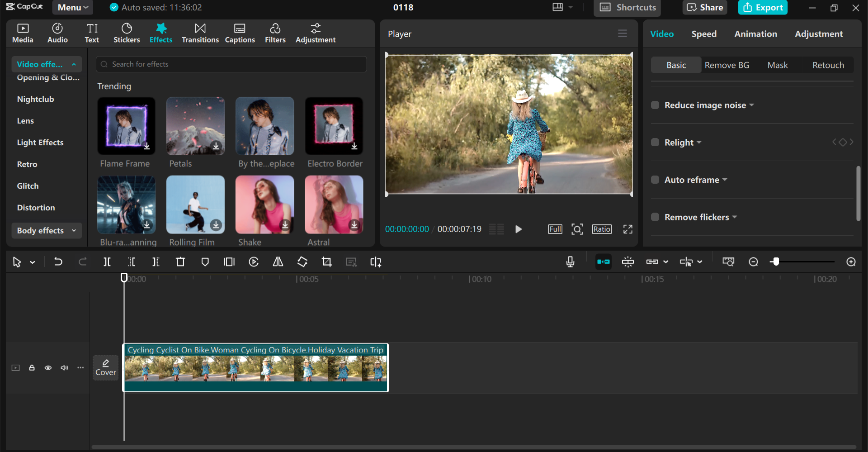This screenshot has height=452, width=868.
Task: Open the Audio panel
Action: point(57,33)
